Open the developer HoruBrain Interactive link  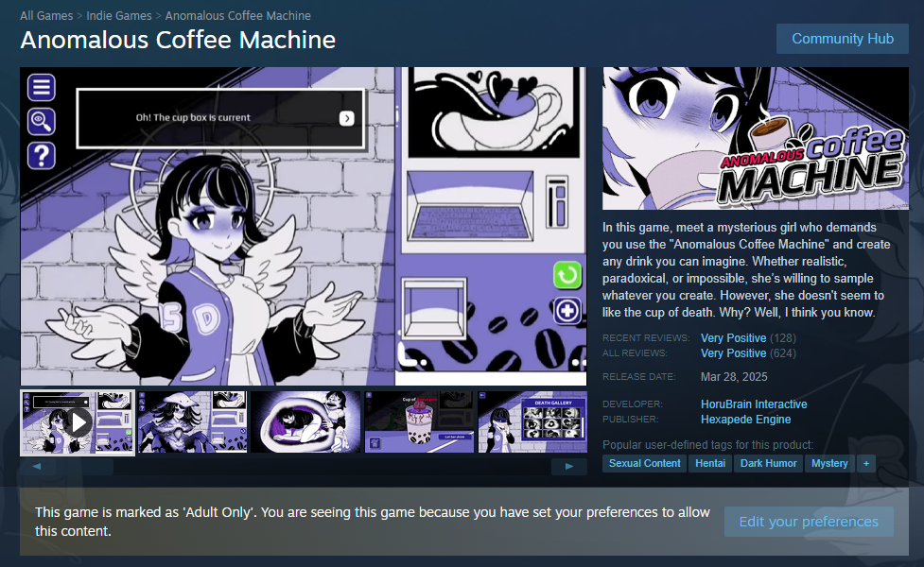(x=754, y=404)
